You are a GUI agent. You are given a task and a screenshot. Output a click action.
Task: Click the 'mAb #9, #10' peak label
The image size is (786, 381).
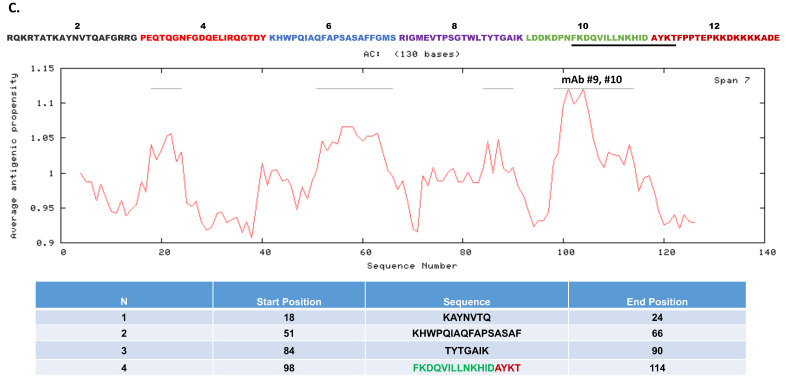point(592,80)
